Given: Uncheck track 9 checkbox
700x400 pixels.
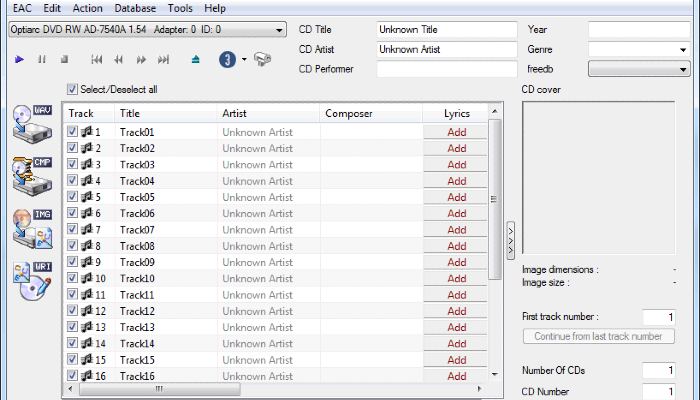Looking at the screenshot, I should point(72,262).
